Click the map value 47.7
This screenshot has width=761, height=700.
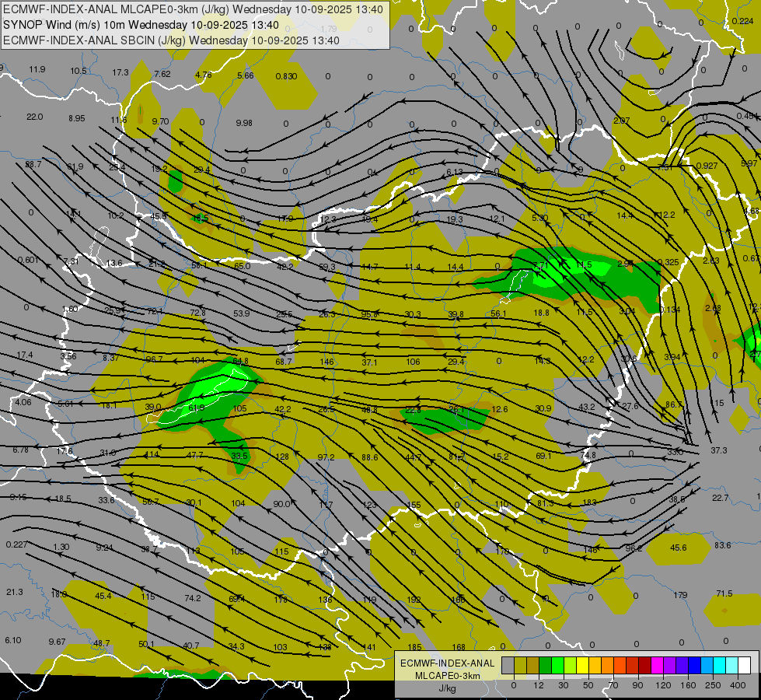pyautogui.click(x=194, y=455)
